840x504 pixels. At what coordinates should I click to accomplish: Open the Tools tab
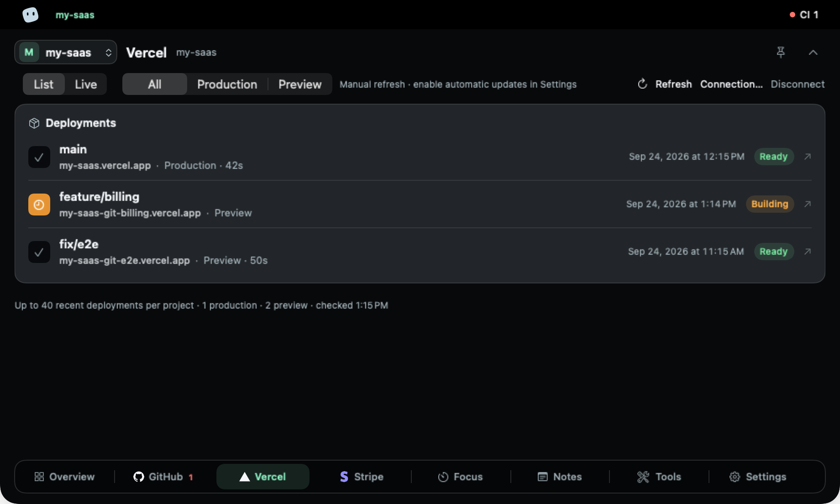[x=659, y=477]
